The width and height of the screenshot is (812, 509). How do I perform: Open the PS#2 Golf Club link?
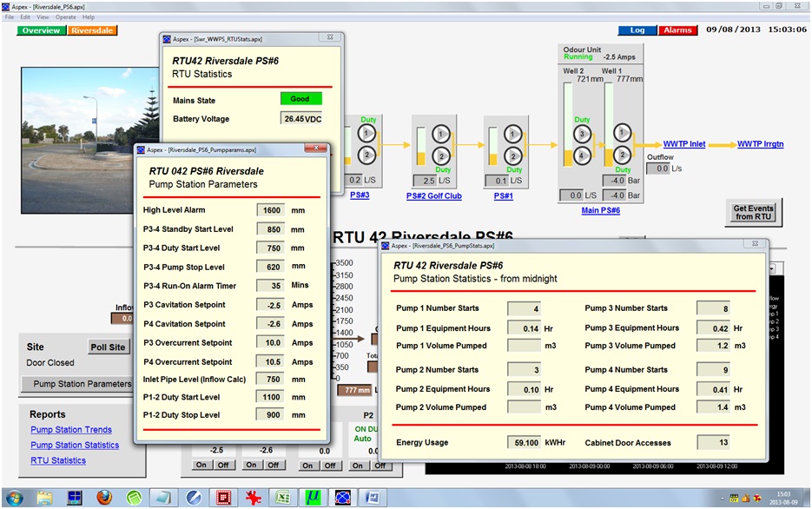[x=434, y=195]
